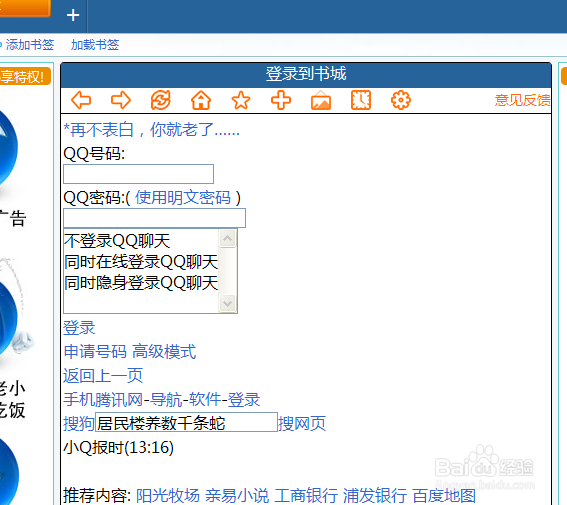This screenshot has height=505, width=567.
Task: Click the 享特权! orange banner button
Action: pyautogui.click(x=24, y=76)
